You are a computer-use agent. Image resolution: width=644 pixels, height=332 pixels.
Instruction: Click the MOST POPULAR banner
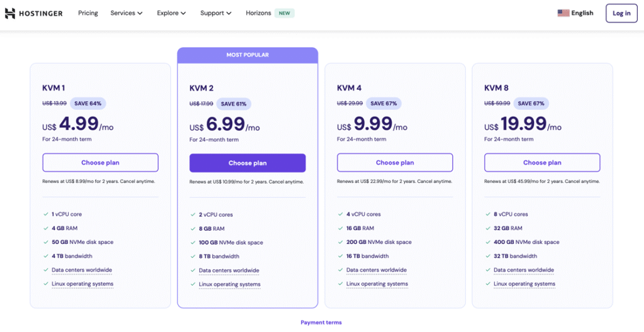pos(247,55)
